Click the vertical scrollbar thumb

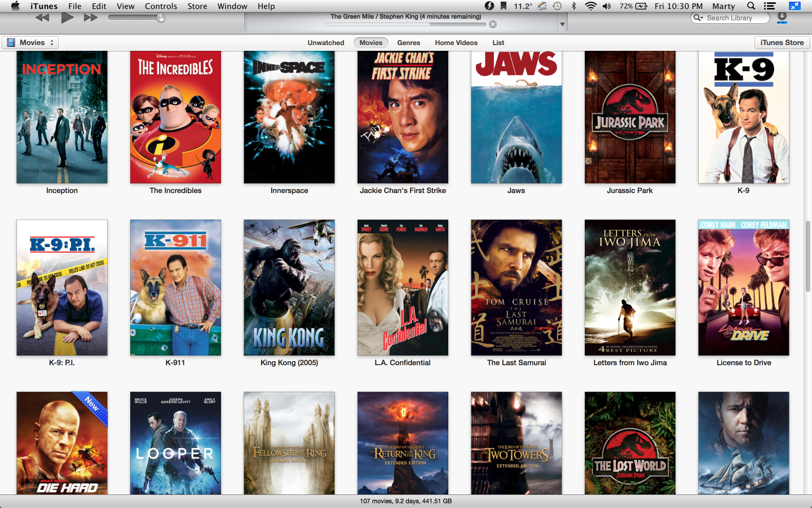808,256
